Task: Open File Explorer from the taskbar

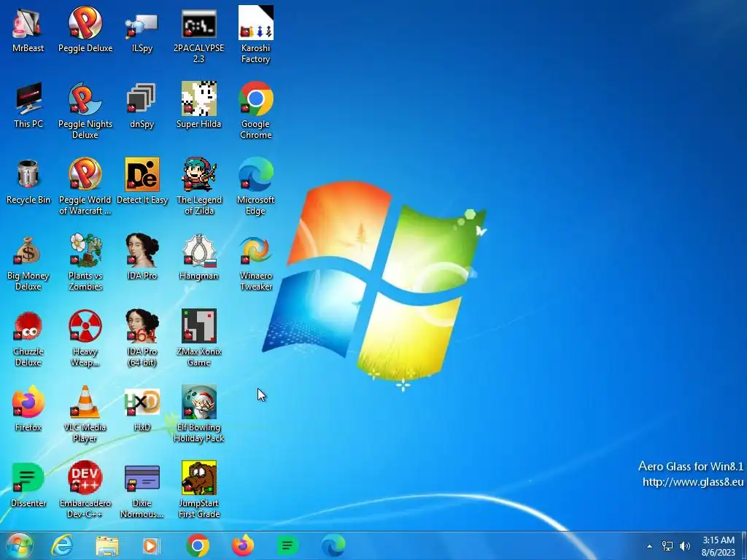Action: [x=107, y=545]
